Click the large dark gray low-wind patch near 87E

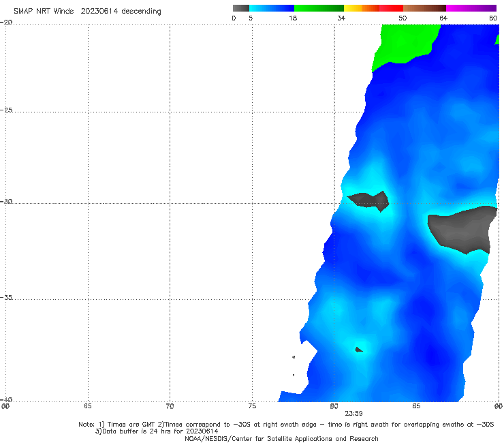[x=463, y=230]
